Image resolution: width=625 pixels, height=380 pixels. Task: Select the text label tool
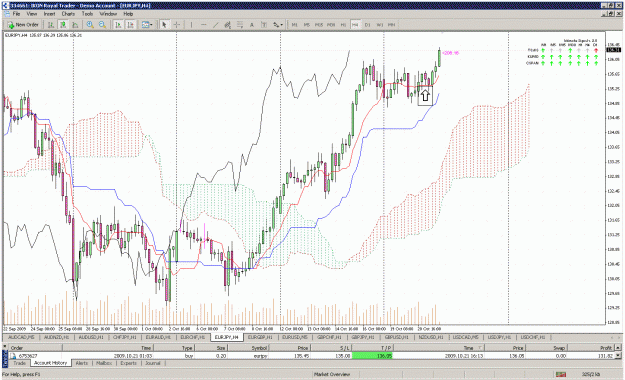click(x=264, y=25)
